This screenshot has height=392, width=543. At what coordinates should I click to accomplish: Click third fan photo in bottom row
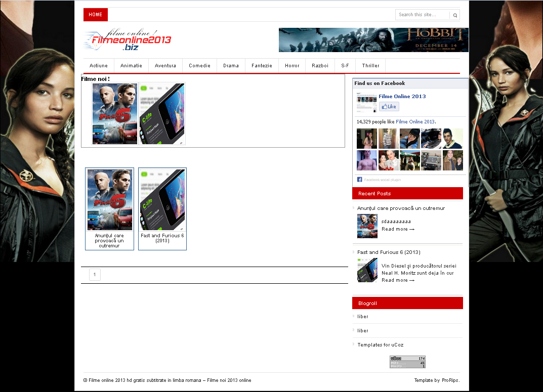[410, 160]
